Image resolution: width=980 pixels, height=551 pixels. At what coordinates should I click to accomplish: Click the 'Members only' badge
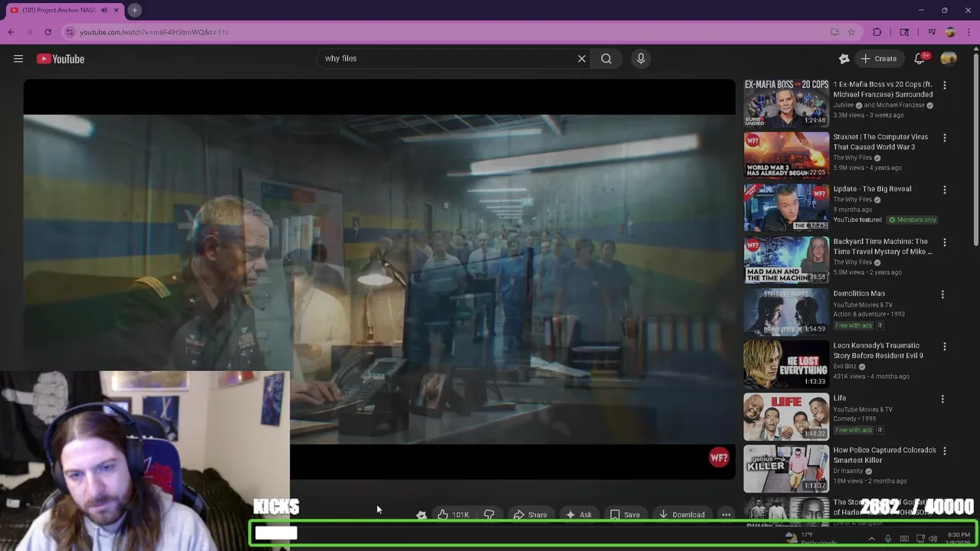tap(913, 220)
